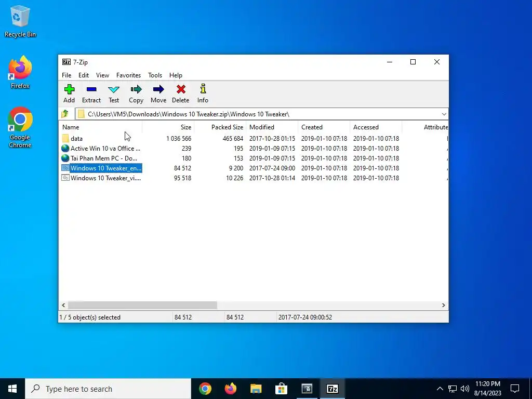Click the modified date 2017-10-28 01:14

point(272,178)
